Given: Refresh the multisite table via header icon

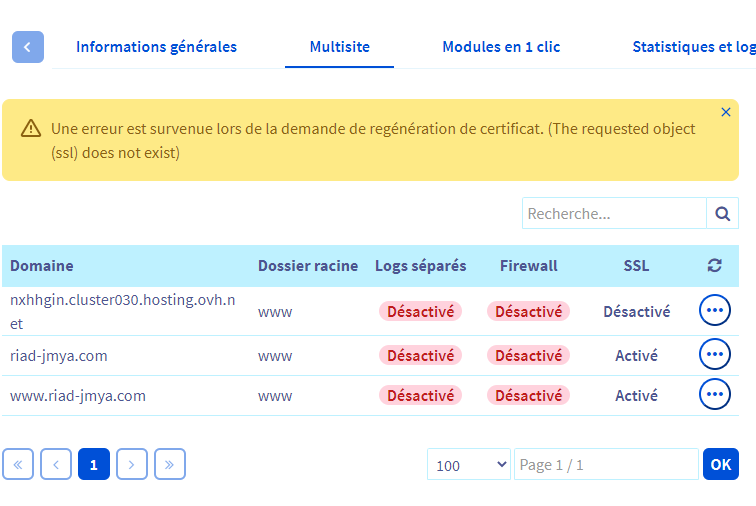Looking at the screenshot, I should pos(714,266).
